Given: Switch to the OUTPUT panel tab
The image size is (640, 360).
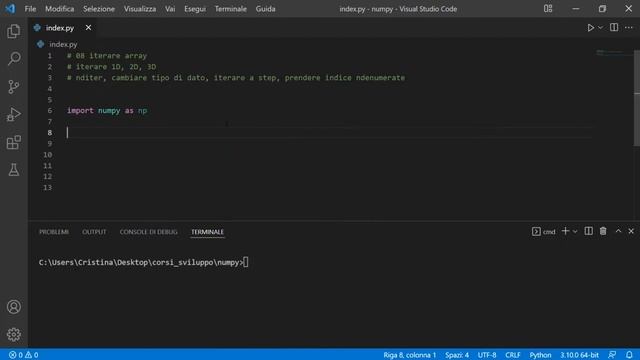Looking at the screenshot, I should pos(94,232).
